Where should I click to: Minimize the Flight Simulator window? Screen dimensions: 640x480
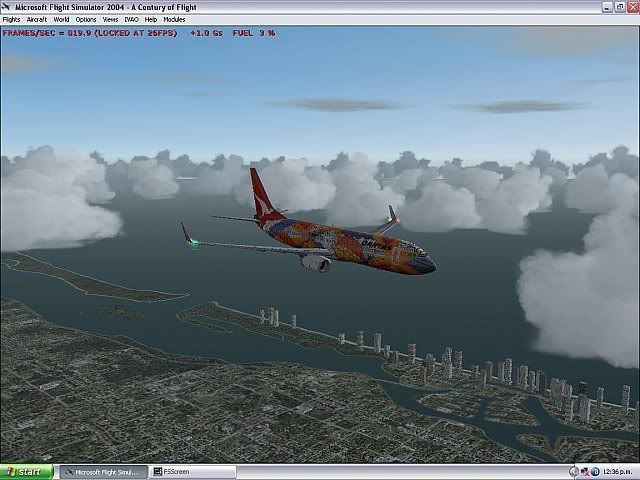606,6
